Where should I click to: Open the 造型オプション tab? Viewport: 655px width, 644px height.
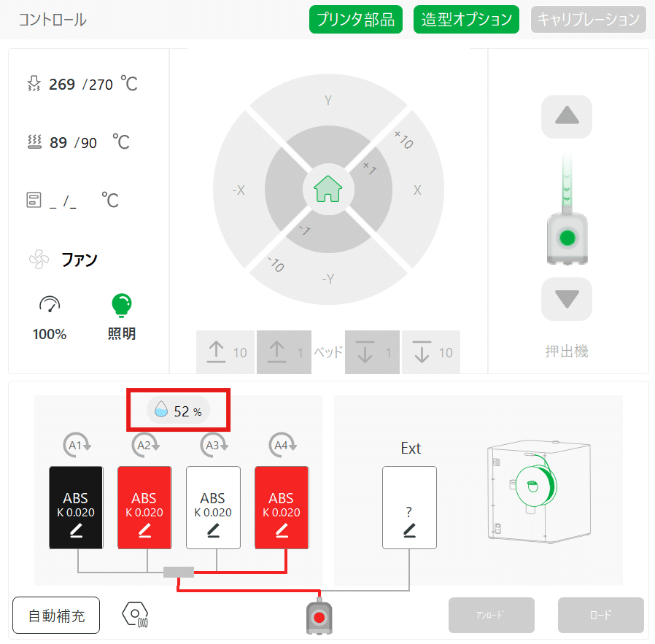pyautogui.click(x=466, y=19)
